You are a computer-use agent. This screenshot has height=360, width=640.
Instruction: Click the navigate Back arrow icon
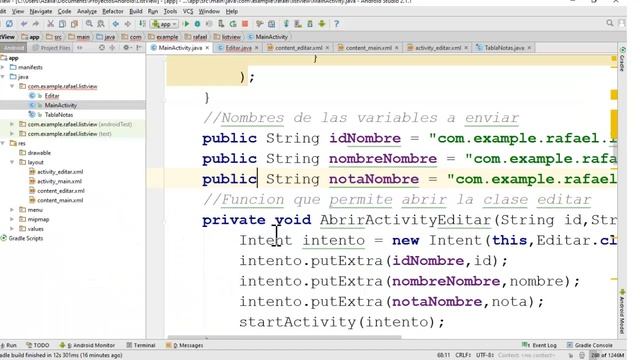pos(116,24)
